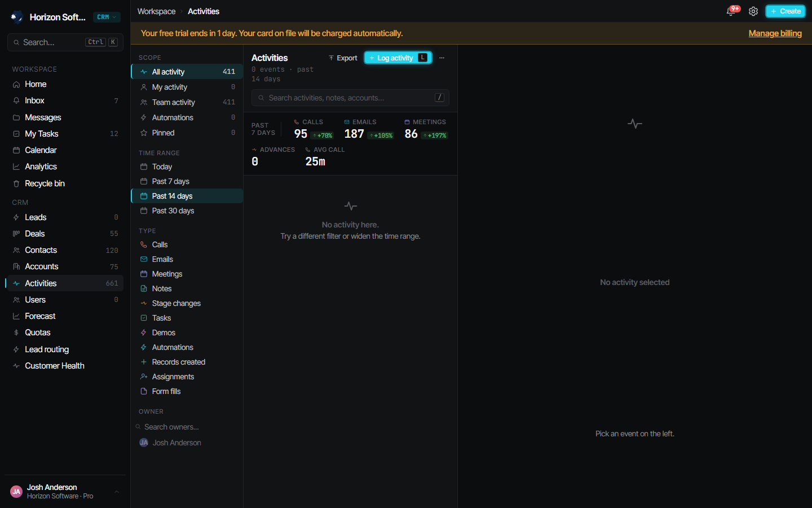The image size is (812, 508).
Task: Select the My activity scope
Action: tap(187, 87)
